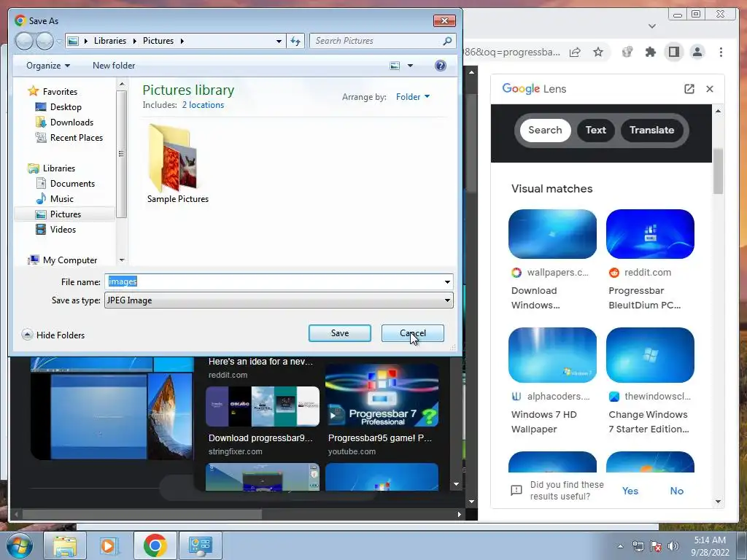
Task: Expand the address path dropdown arrow
Action: click(279, 42)
